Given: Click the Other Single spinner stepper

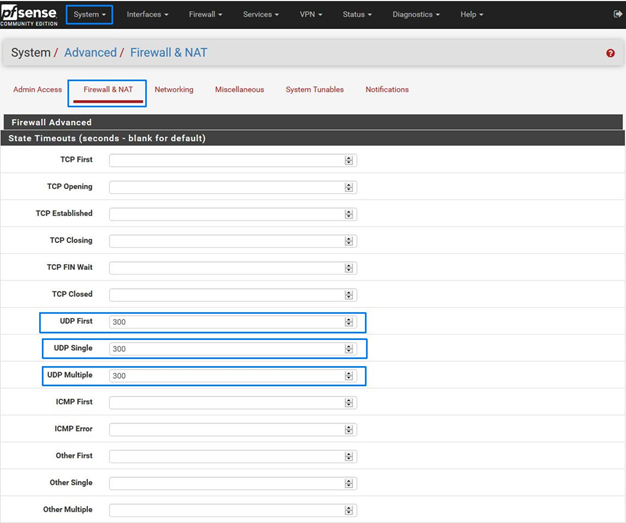Looking at the screenshot, I should pyautogui.click(x=349, y=483).
